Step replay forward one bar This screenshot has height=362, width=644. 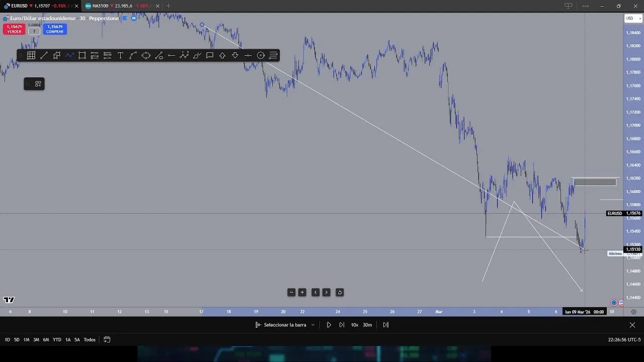point(342,325)
